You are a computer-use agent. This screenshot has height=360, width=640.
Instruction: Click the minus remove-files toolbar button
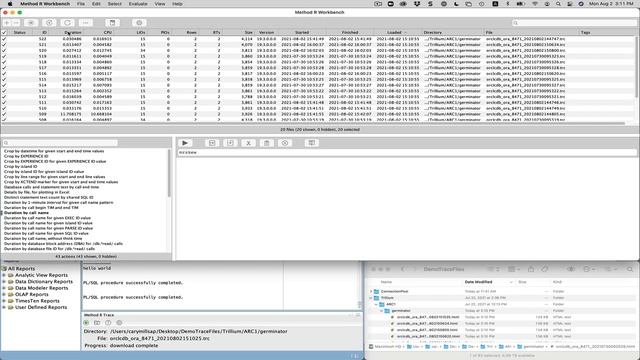point(16,23)
